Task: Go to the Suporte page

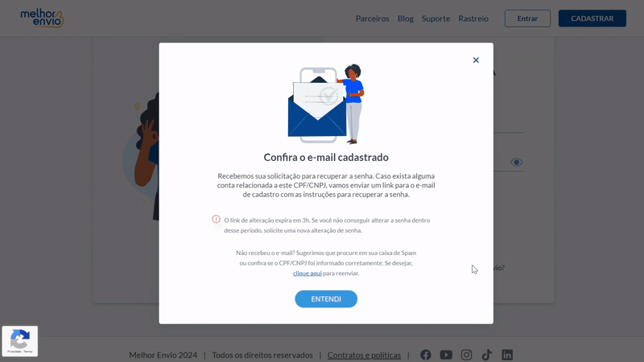Action: [x=436, y=19]
